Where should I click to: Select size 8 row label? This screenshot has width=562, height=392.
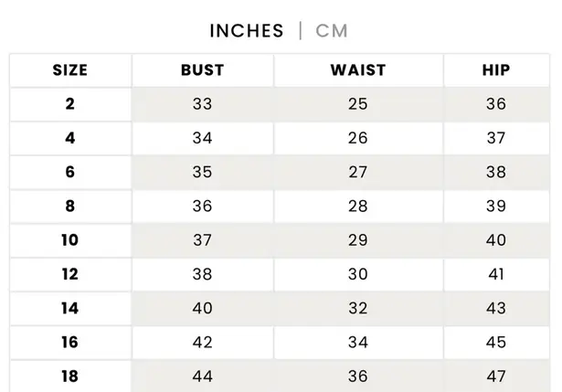point(70,207)
